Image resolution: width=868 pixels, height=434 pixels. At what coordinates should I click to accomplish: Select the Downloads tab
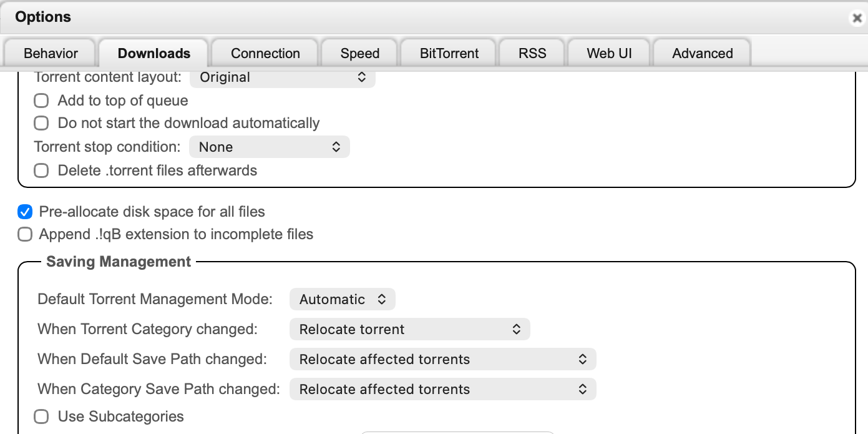[x=154, y=54]
